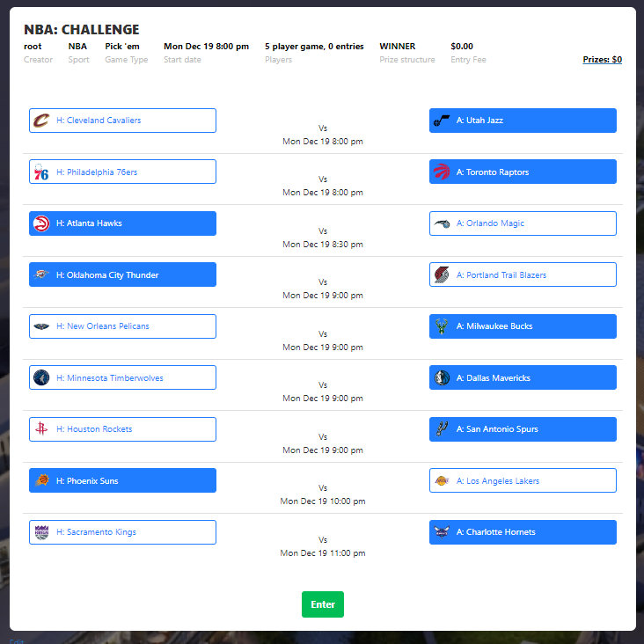
Task: Select Portland Trail Blazers pick
Action: (x=523, y=275)
